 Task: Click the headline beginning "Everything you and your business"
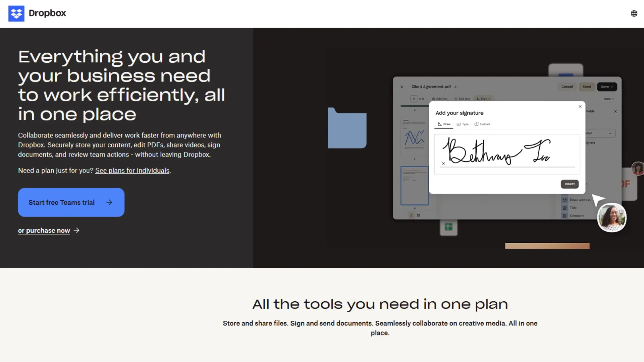coord(121,85)
